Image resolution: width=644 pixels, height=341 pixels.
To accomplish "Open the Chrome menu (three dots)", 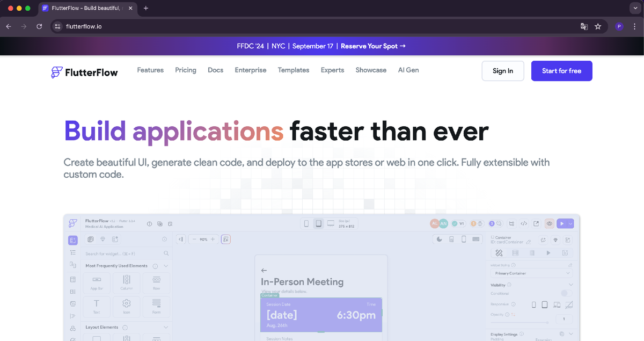I will pos(635,26).
